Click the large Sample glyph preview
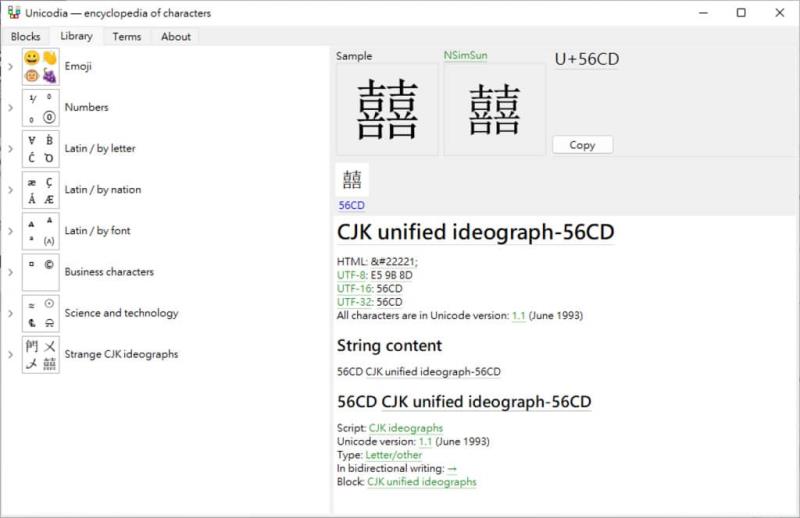Screen dimensions: 800x518 coord(387,109)
